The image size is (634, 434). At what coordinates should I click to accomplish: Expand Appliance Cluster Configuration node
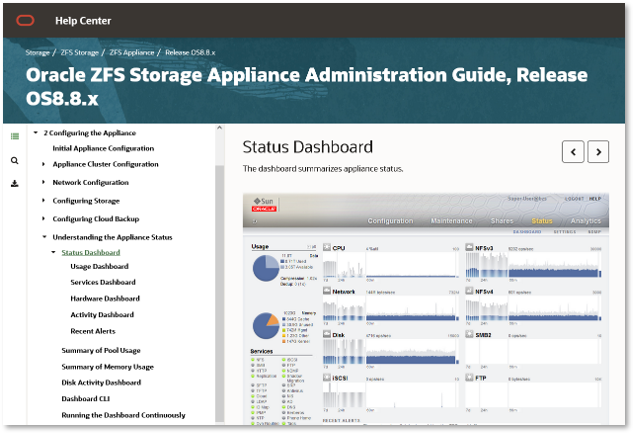coord(44,164)
